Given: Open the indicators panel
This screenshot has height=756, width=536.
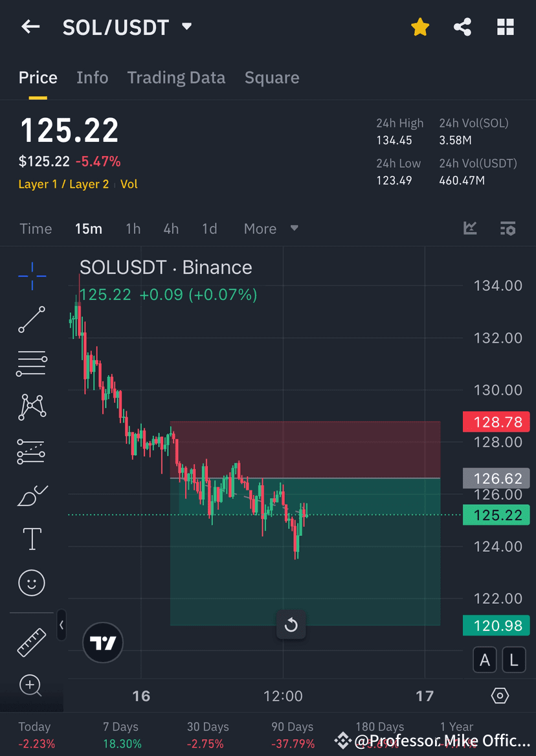Looking at the screenshot, I should click(x=470, y=228).
